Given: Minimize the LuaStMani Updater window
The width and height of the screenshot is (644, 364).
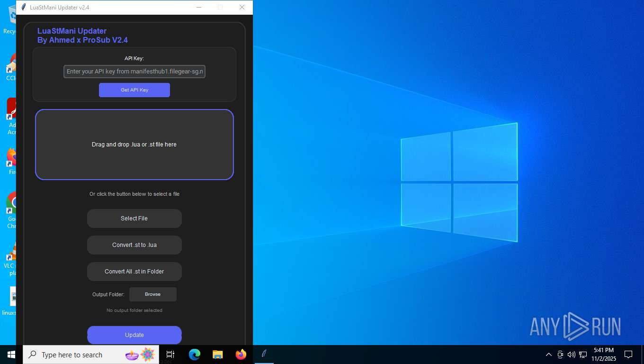Looking at the screenshot, I should click(199, 7).
